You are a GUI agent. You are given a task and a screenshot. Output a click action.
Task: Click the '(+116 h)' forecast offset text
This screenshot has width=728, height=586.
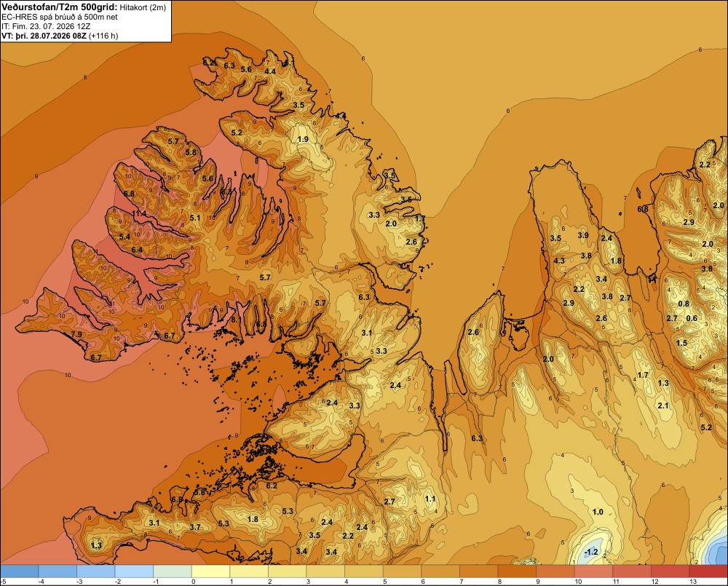click(x=103, y=36)
